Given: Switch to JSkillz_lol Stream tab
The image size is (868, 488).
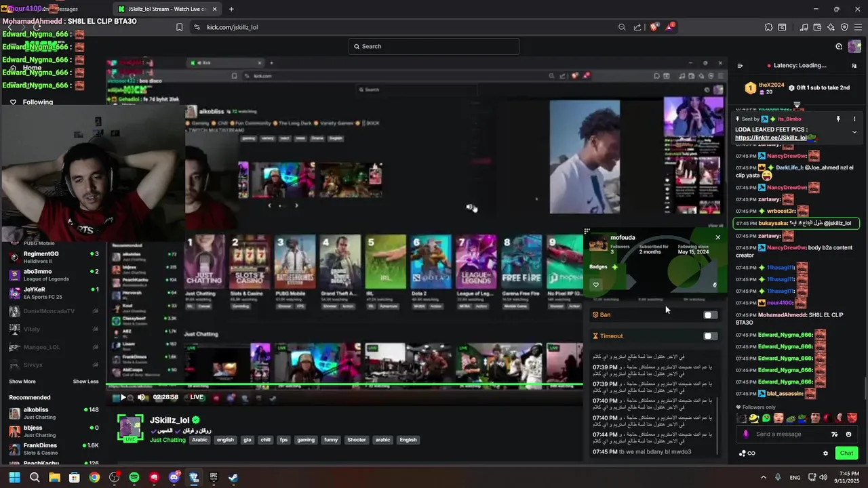Looking at the screenshot, I should coord(167,9).
